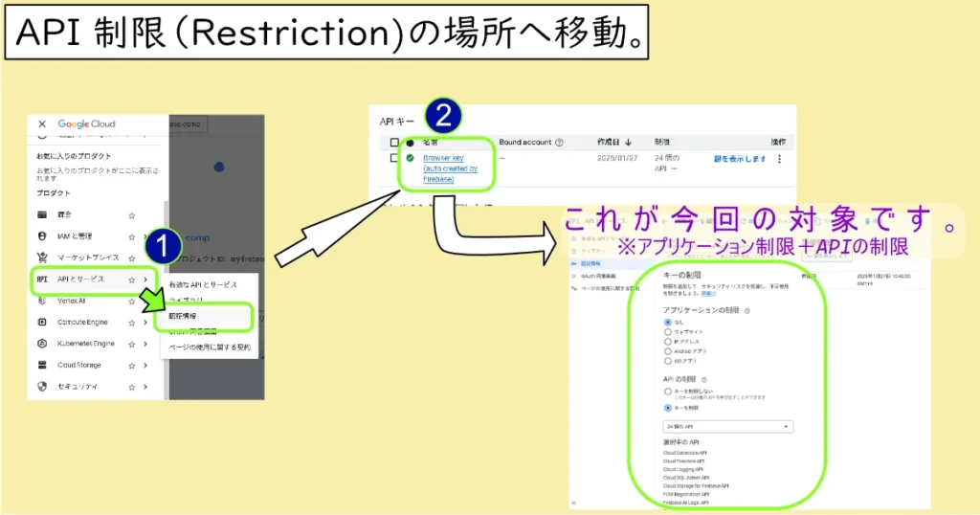Pin the billing product with its star
The width and height of the screenshot is (980, 515).
(x=131, y=215)
